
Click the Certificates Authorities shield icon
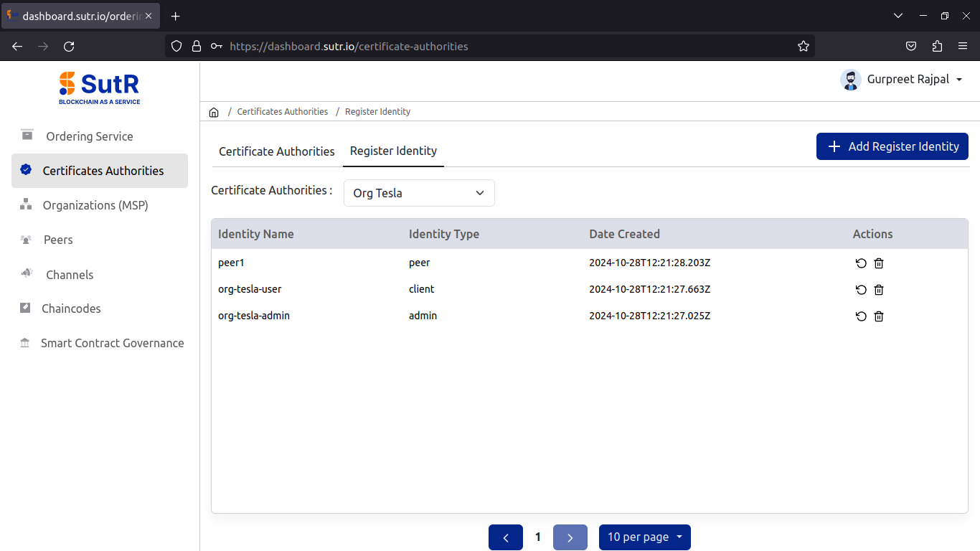[27, 170]
